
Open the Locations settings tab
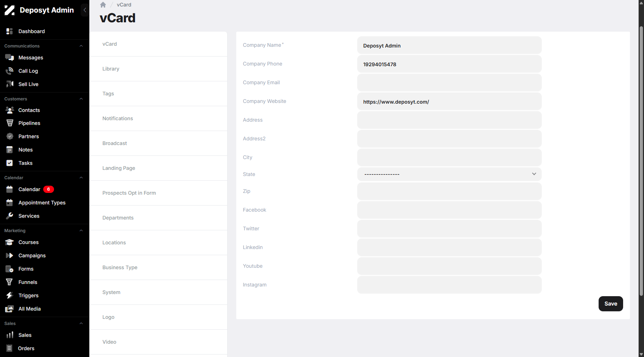click(158, 243)
